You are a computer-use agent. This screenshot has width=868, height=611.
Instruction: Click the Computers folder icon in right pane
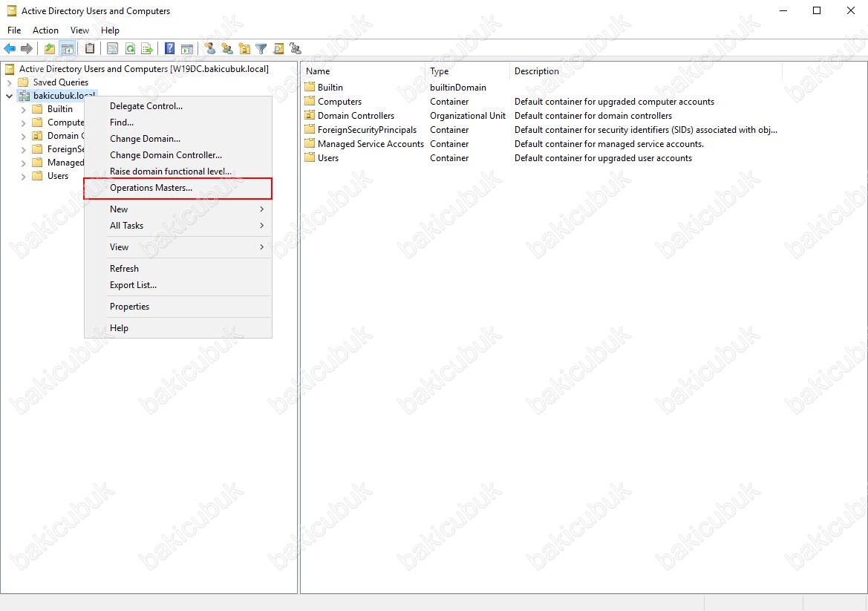(310, 101)
